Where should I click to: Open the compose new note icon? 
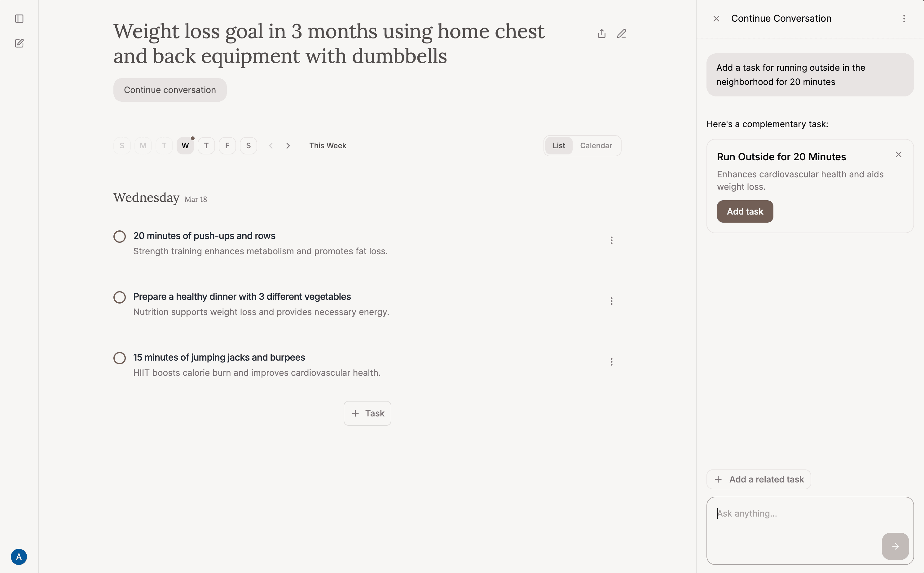19,43
